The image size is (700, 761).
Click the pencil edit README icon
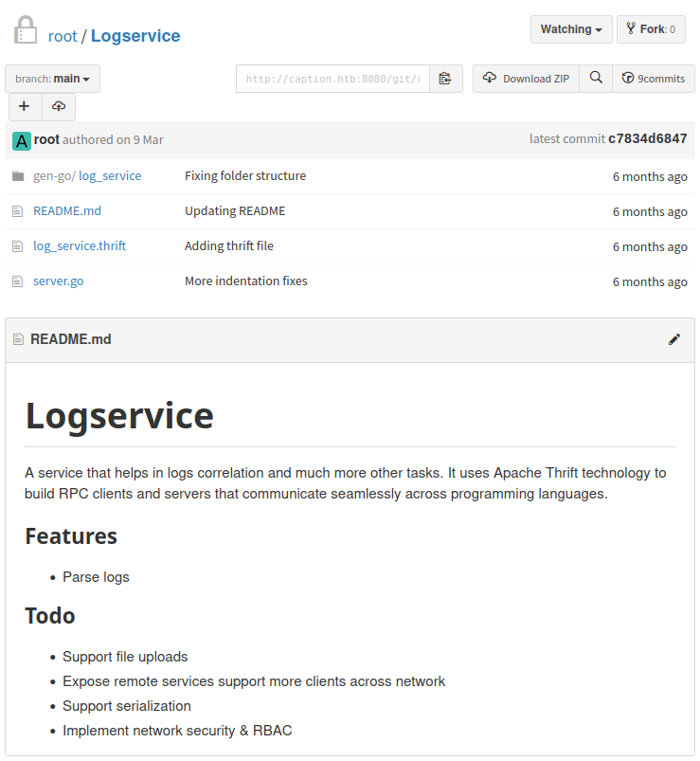click(674, 339)
